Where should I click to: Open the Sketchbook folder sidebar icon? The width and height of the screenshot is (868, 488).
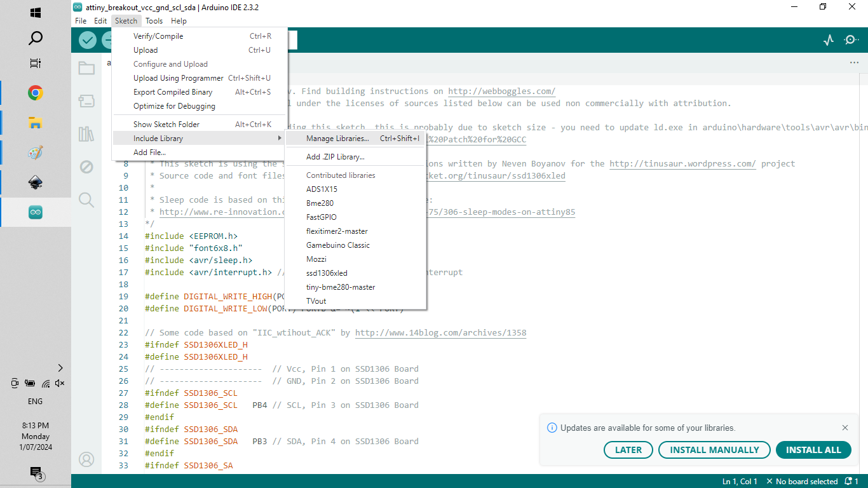click(x=86, y=68)
